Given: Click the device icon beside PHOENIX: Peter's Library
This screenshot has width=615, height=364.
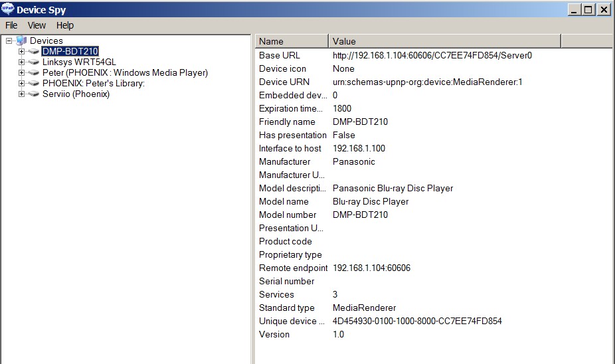Looking at the screenshot, I should click(x=34, y=84).
